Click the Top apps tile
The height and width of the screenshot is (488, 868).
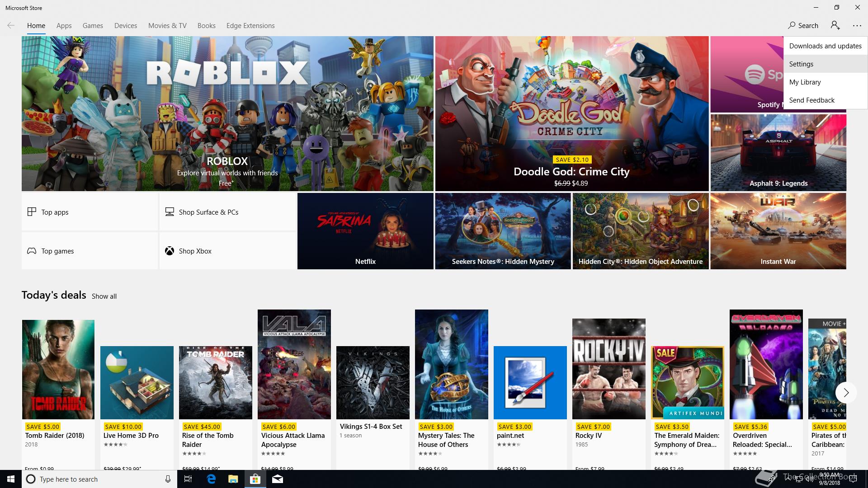point(90,212)
